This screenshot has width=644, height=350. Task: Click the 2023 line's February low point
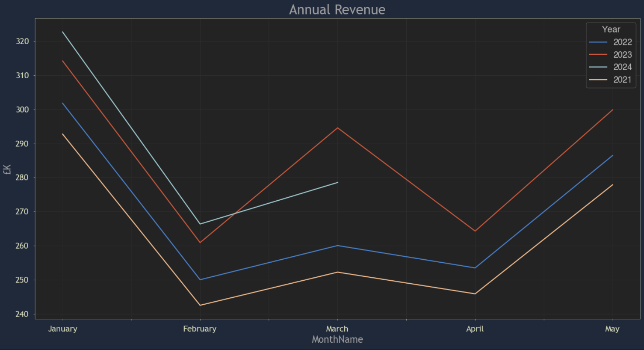click(200, 243)
